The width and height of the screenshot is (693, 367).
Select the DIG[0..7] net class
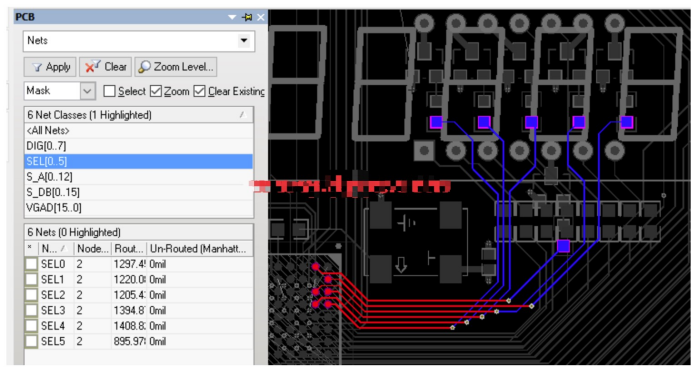(139, 146)
